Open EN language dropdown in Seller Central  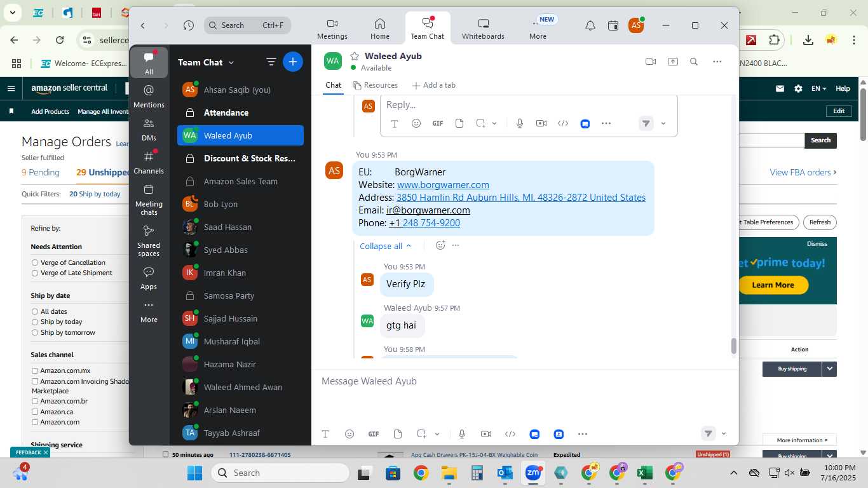pos(818,88)
